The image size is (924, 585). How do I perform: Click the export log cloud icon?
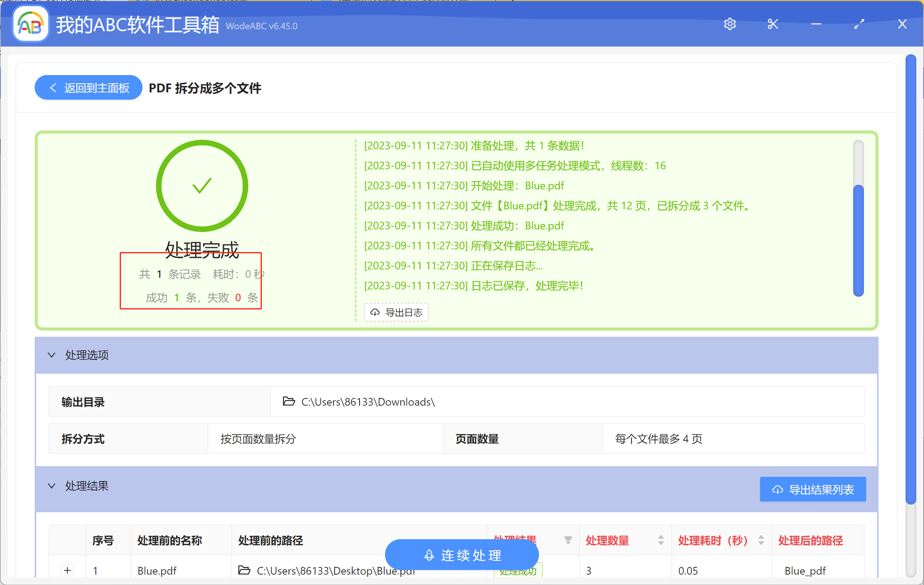click(375, 312)
